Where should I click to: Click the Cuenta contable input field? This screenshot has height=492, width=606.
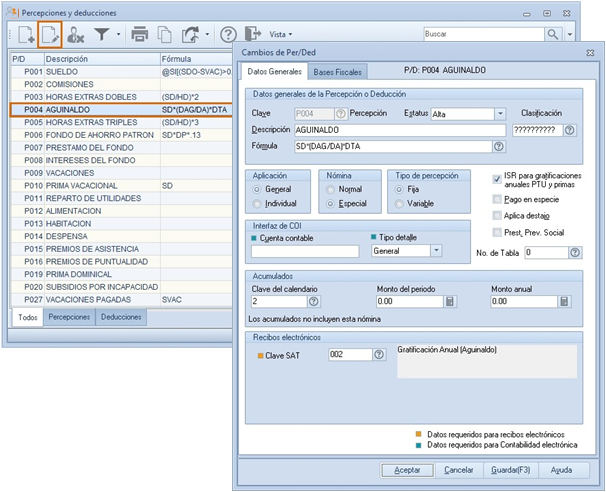click(x=305, y=251)
